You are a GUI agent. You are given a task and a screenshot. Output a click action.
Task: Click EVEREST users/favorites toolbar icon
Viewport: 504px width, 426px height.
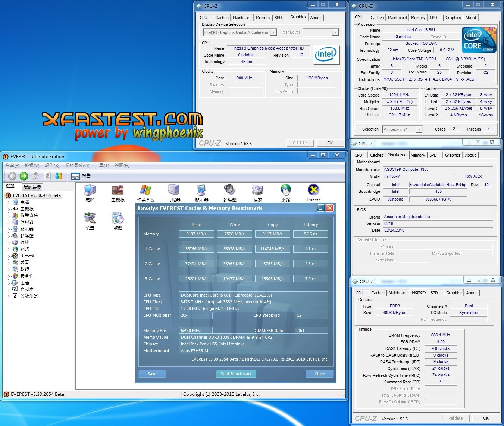point(59,176)
